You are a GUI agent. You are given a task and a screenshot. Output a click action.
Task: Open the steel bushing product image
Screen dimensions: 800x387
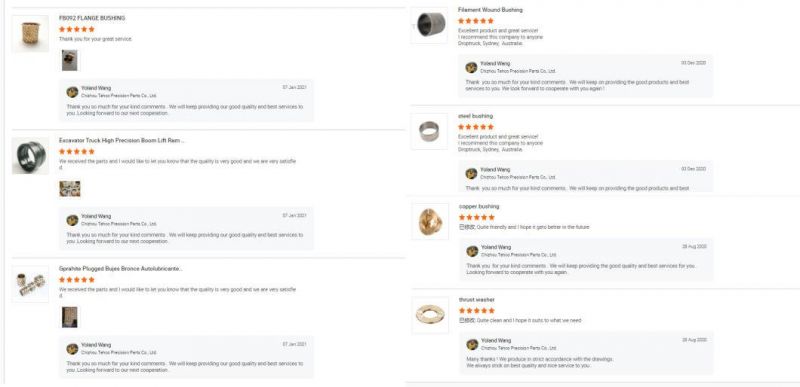(430, 131)
